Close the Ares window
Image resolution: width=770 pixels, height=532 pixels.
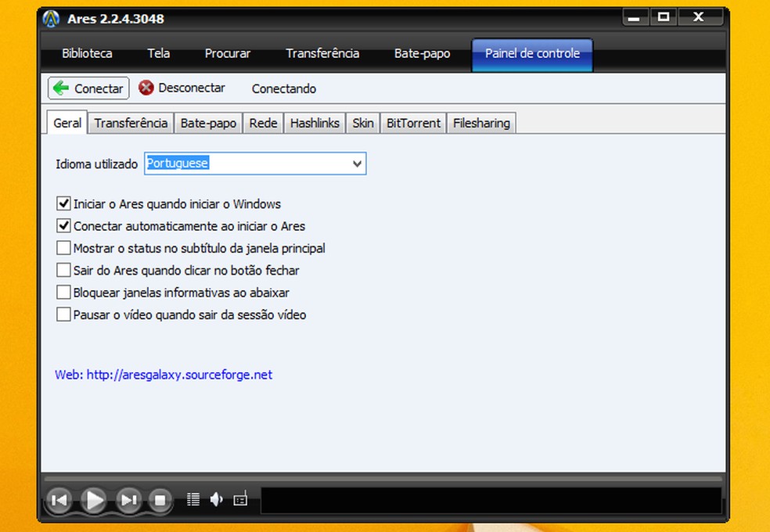[x=699, y=18]
